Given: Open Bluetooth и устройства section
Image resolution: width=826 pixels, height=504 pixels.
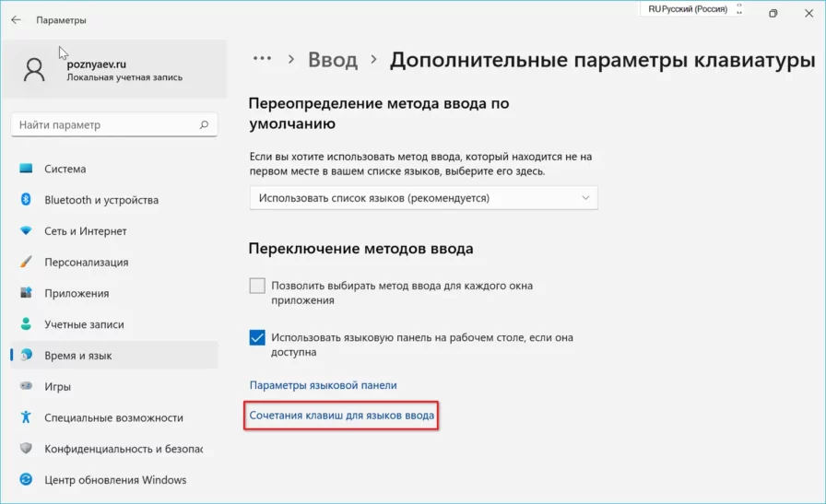Looking at the screenshot, I should coord(113,200).
